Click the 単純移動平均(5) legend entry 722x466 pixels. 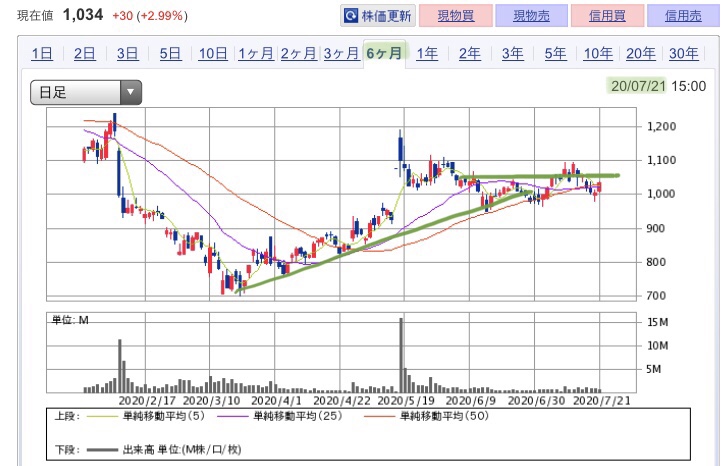[146, 416]
